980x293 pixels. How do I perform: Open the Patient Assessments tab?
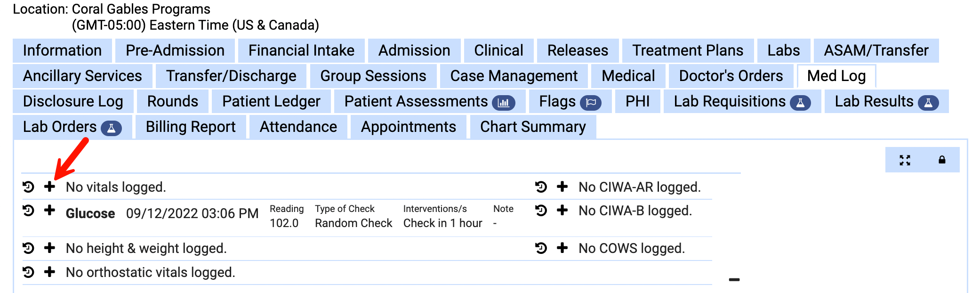click(x=429, y=101)
